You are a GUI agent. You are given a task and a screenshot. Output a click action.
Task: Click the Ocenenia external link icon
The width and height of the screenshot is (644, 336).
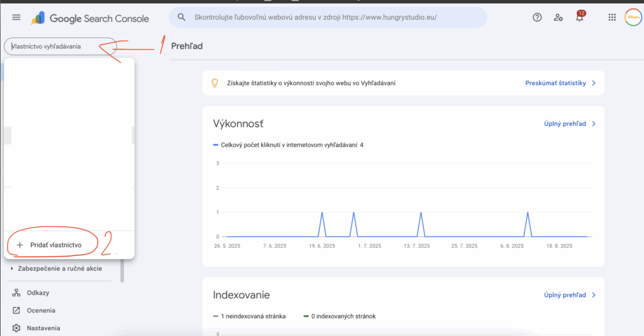click(16, 310)
